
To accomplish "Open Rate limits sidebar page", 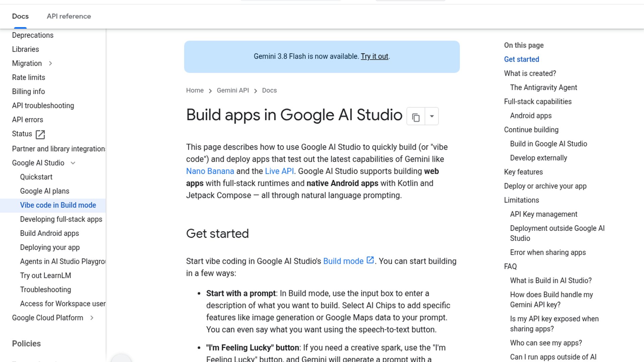I will [29, 77].
